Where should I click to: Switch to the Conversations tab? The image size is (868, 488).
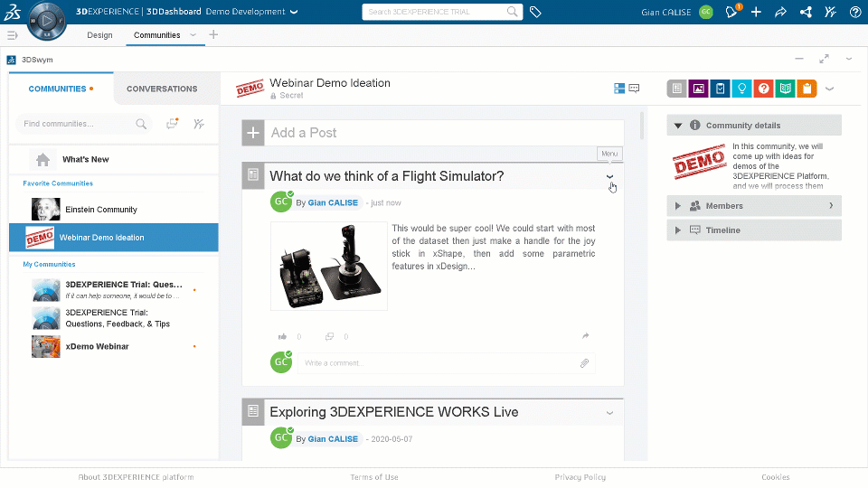pyautogui.click(x=162, y=89)
